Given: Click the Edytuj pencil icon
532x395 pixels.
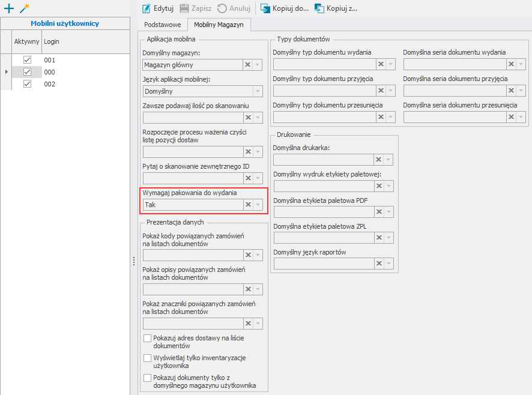Looking at the screenshot, I should pos(147,8).
